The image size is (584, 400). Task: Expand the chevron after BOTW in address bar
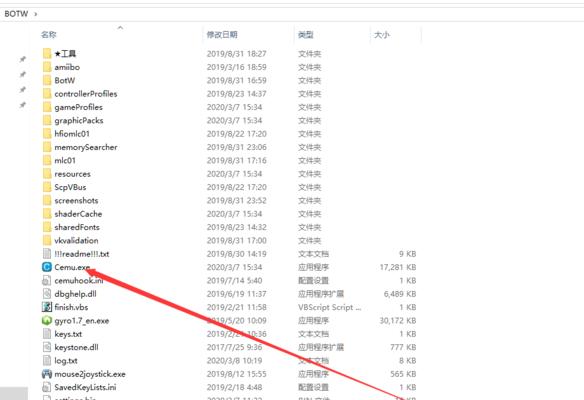click(x=36, y=14)
